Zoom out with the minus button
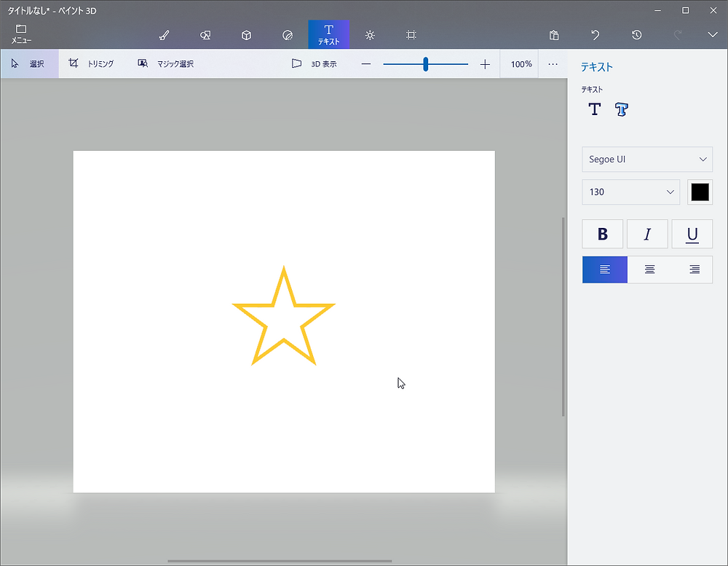 [x=366, y=64]
